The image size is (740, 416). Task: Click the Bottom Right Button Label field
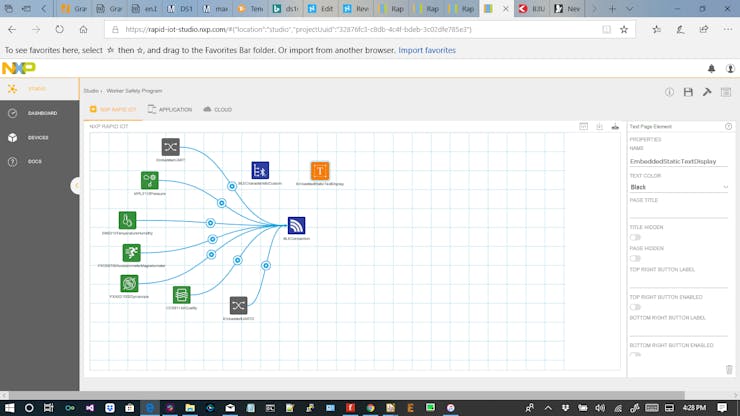point(679,330)
